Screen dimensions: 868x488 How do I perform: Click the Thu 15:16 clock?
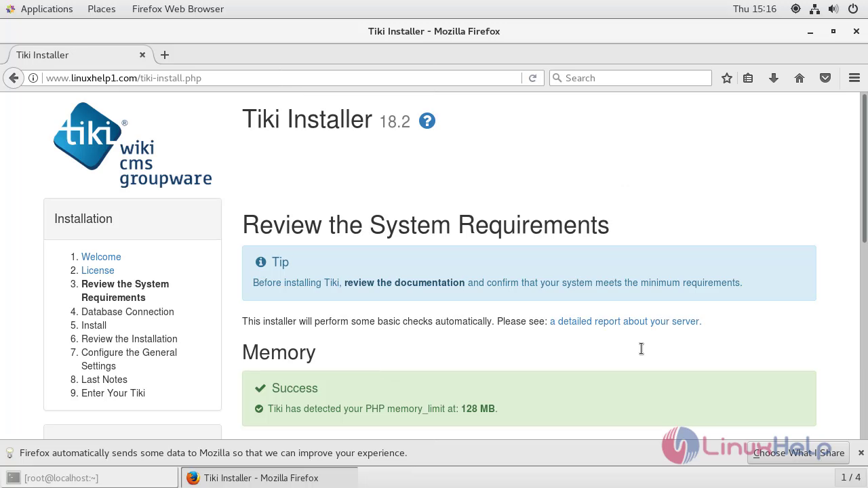(755, 9)
